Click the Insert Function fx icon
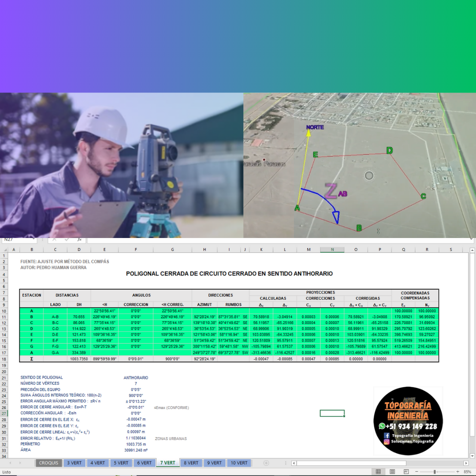 tap(79, 240)
